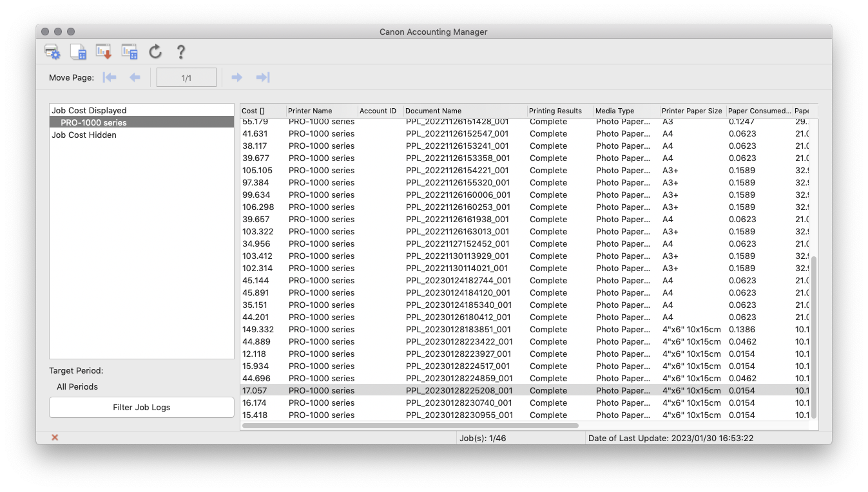Click the unit cost settings icon
The image size is (868, 492).
(78, 52)
